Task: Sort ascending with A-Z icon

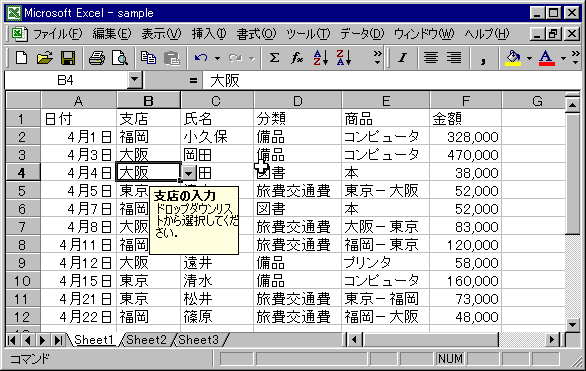Action: 321,58
